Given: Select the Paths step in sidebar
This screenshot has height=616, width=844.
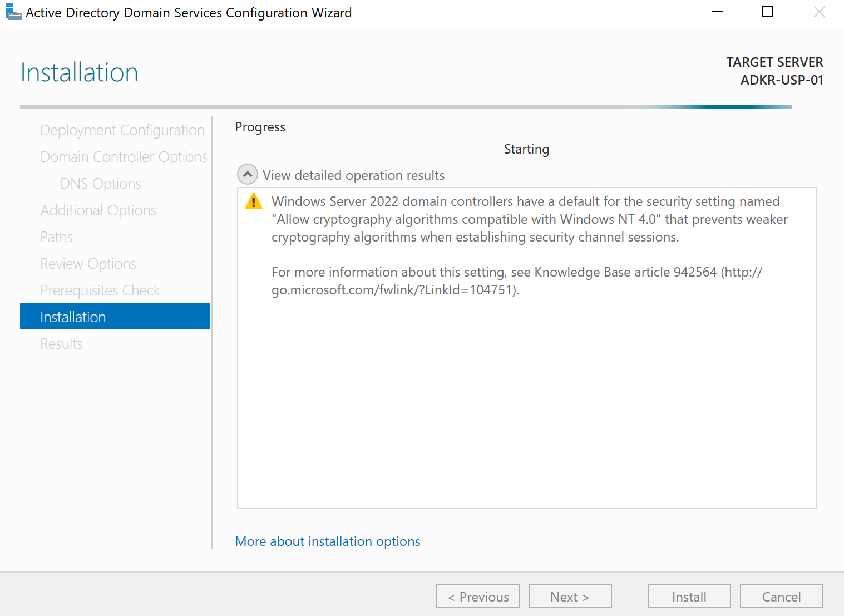Looking at the screenshot, I should click(x=56, y=237).
